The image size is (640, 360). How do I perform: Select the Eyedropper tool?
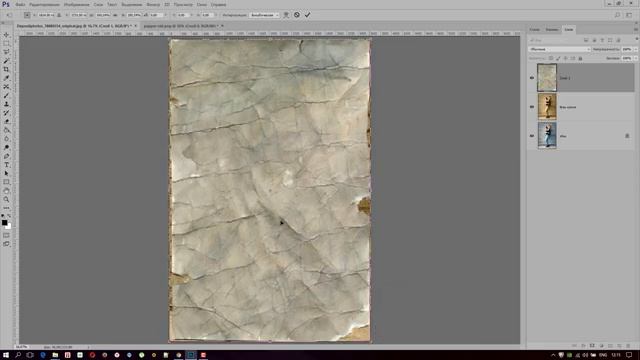click(6, 78)
